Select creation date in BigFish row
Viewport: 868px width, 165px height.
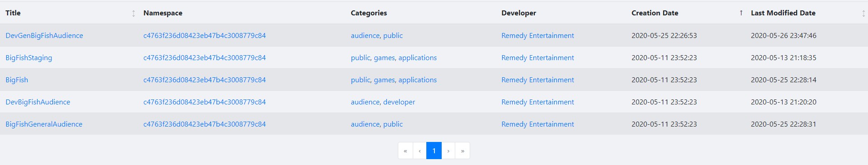click(664, 80)
